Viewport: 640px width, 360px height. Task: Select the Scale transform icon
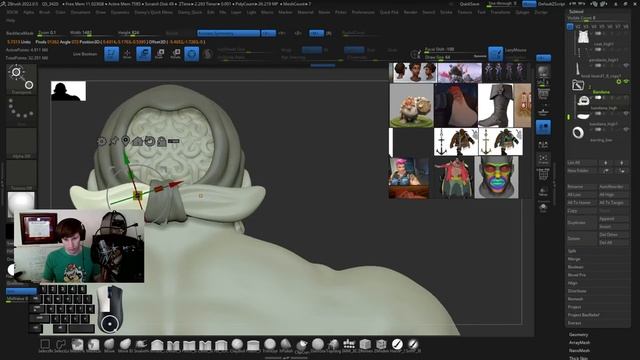(160, 53)
